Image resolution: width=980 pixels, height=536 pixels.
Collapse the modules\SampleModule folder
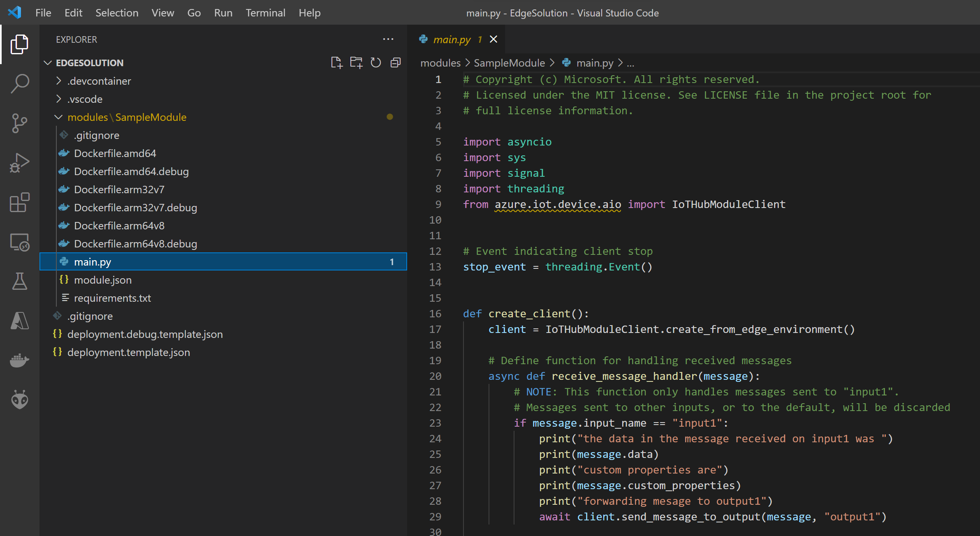coord(127,117)
